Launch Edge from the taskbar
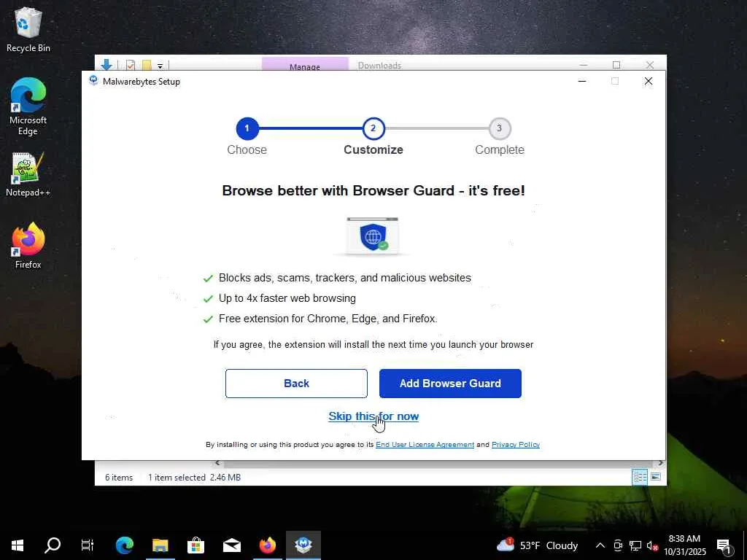 [x=124, y=545]
